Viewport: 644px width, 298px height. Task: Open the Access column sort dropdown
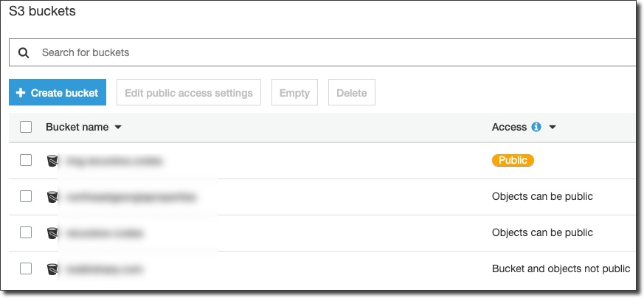click(x=552, y=128)
